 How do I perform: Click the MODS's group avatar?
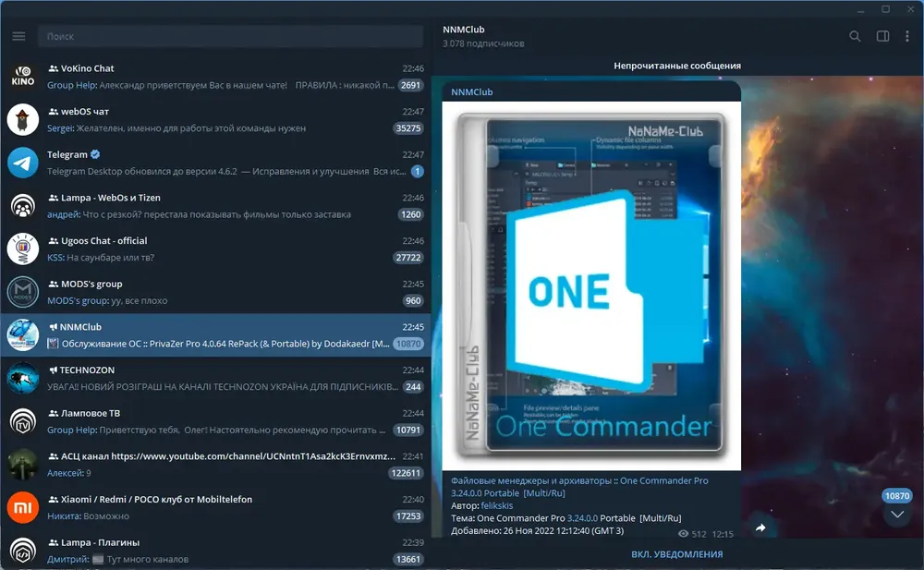[22, 291]
